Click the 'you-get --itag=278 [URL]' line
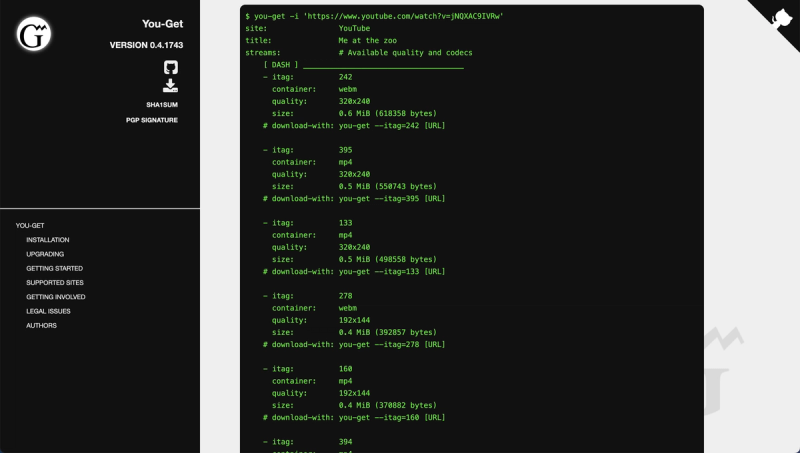The height and width of the screenshot is (453, 800). coord(392,344)
